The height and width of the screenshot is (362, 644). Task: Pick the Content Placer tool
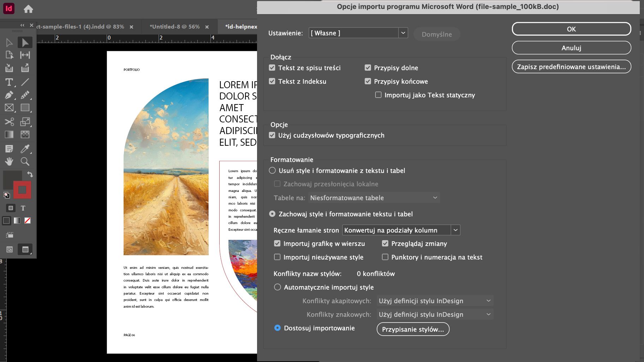[25, 68]
